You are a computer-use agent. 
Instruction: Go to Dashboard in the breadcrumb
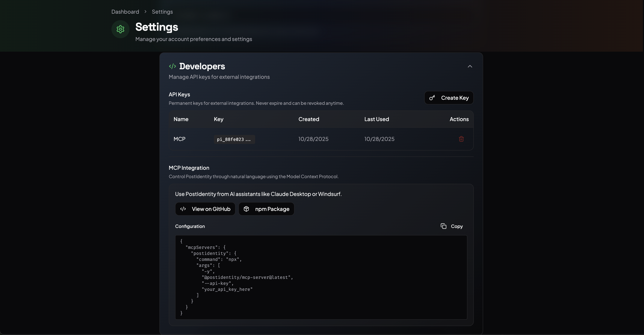click(x=125, y=12)
